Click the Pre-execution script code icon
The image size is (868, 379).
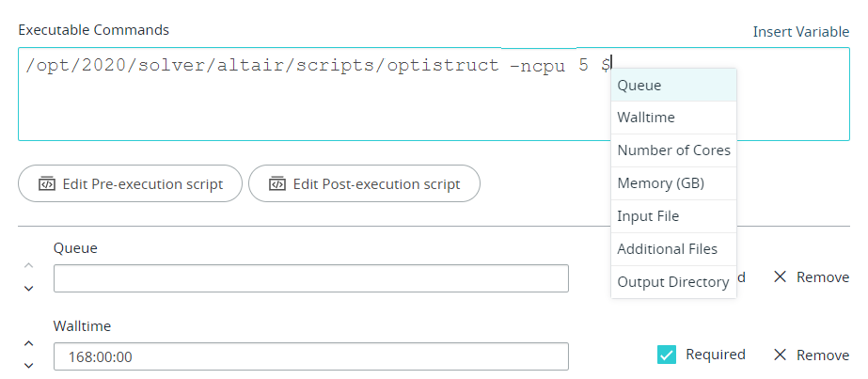coord(46,184)
